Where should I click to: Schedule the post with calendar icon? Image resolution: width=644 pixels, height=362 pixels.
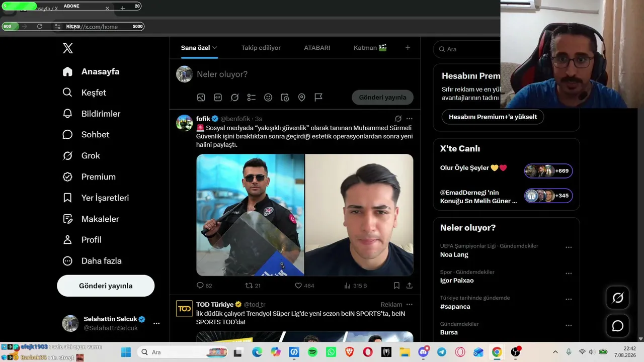click(x=285, y=98)
